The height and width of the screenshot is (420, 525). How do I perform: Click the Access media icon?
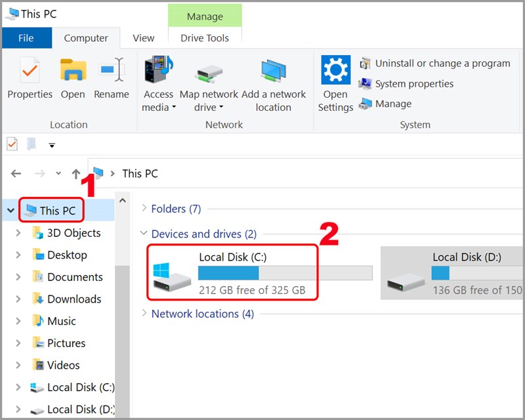point(158,70)
